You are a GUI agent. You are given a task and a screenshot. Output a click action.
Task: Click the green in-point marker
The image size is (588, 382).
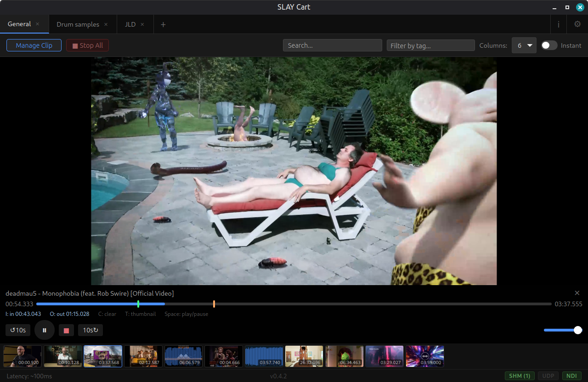point(138,304)
